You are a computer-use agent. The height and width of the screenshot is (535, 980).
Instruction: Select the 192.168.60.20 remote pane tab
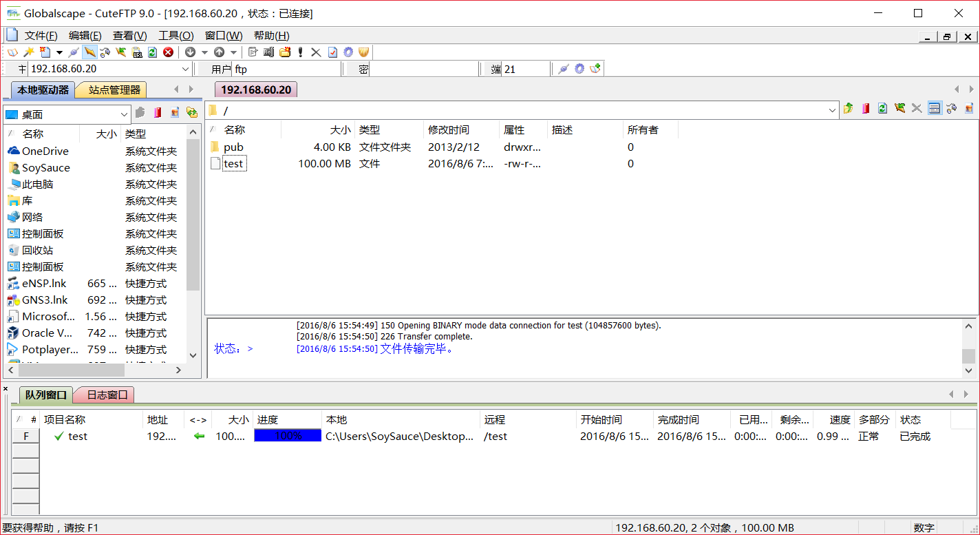pos(256,90)
